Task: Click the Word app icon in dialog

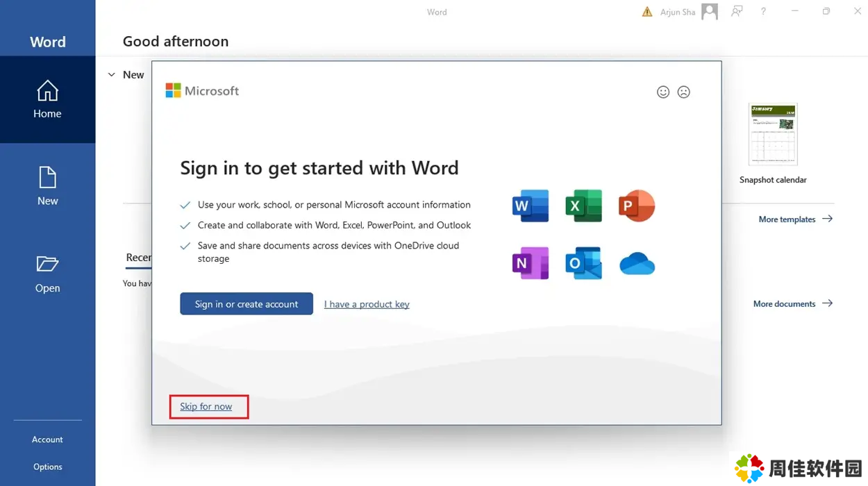Action: click(x=531, y=206)
